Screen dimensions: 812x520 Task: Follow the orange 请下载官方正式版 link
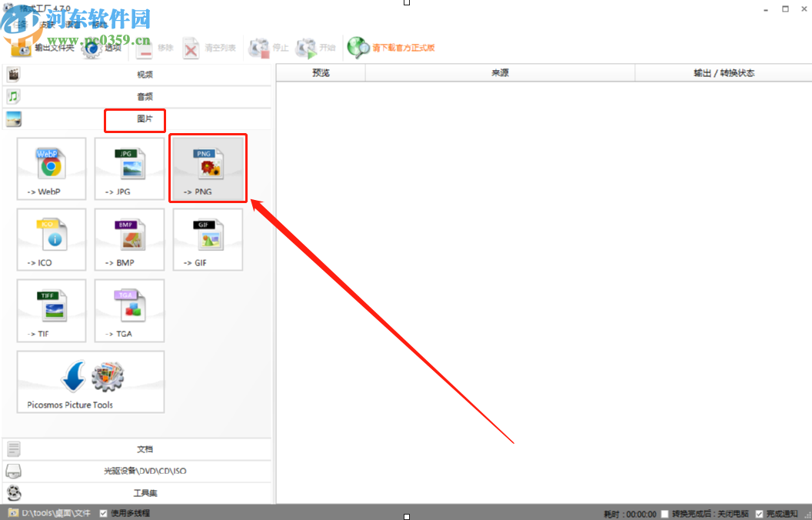click(404, 48)
